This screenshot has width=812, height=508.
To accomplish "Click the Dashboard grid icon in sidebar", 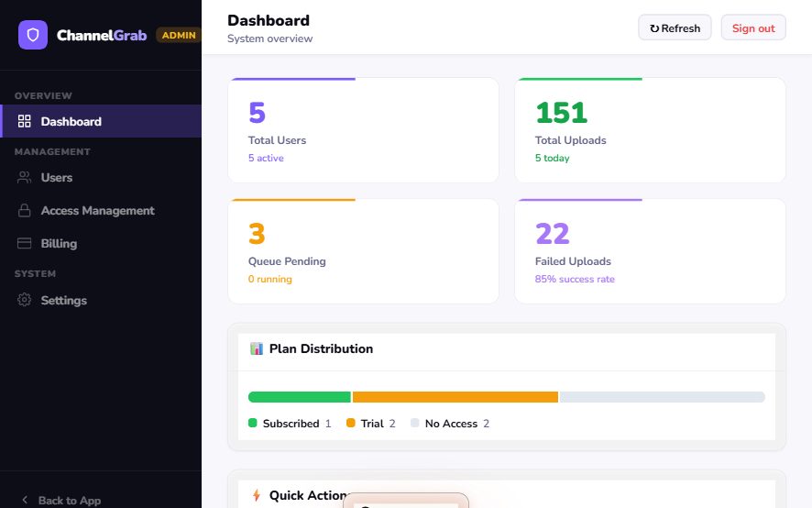I will 25,121.
